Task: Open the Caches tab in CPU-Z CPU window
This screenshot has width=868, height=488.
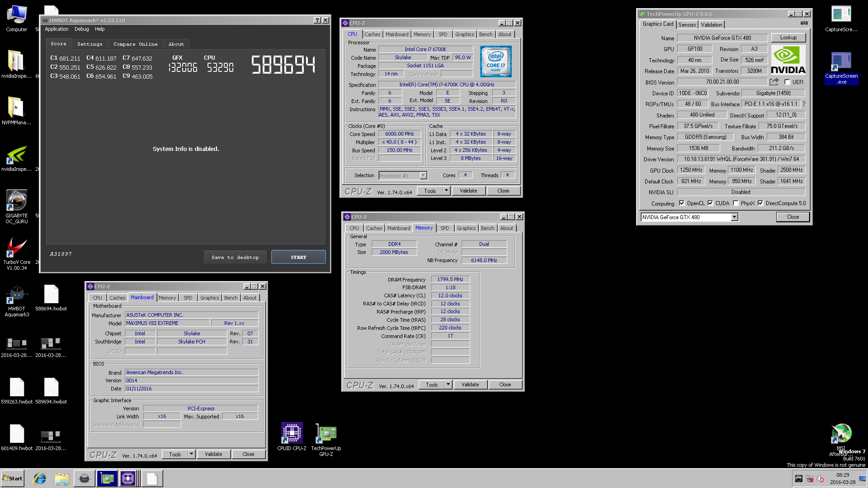Action: (373, 34)
